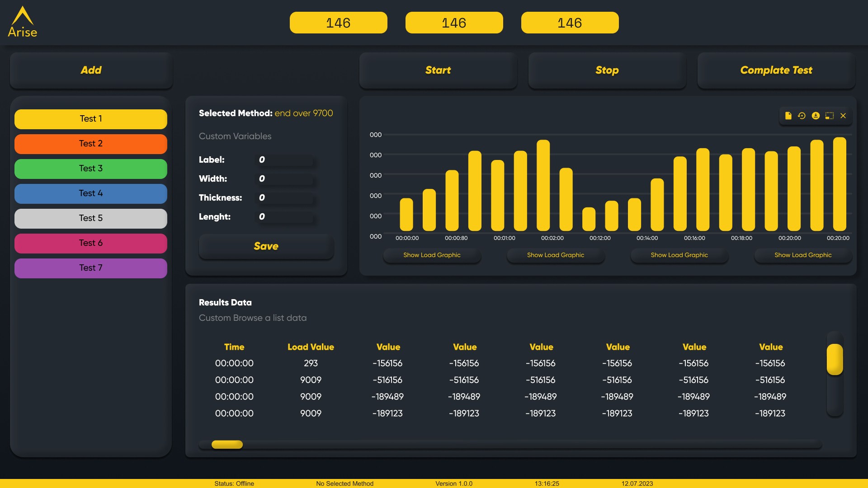Click the 00:01:00 chart axis label
The height and width of the screenshot is (488, 868).
505,238
